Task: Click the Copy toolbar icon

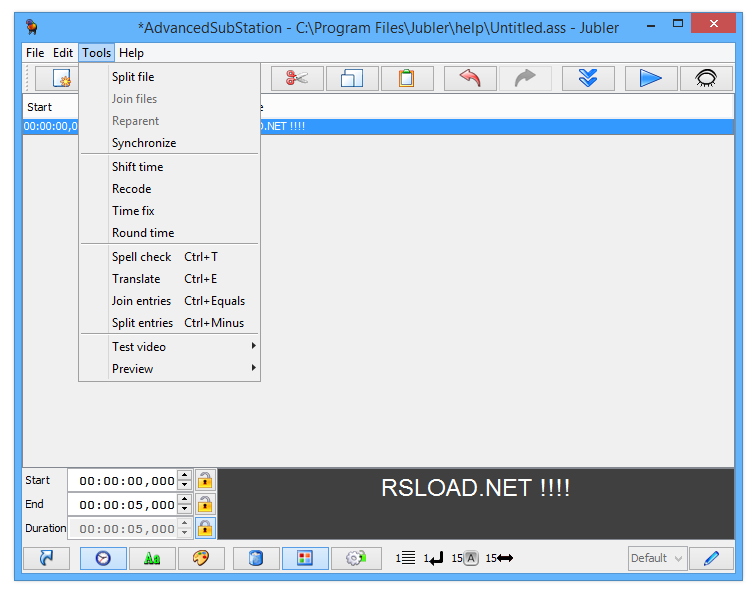Action: [x=352, y=78]
